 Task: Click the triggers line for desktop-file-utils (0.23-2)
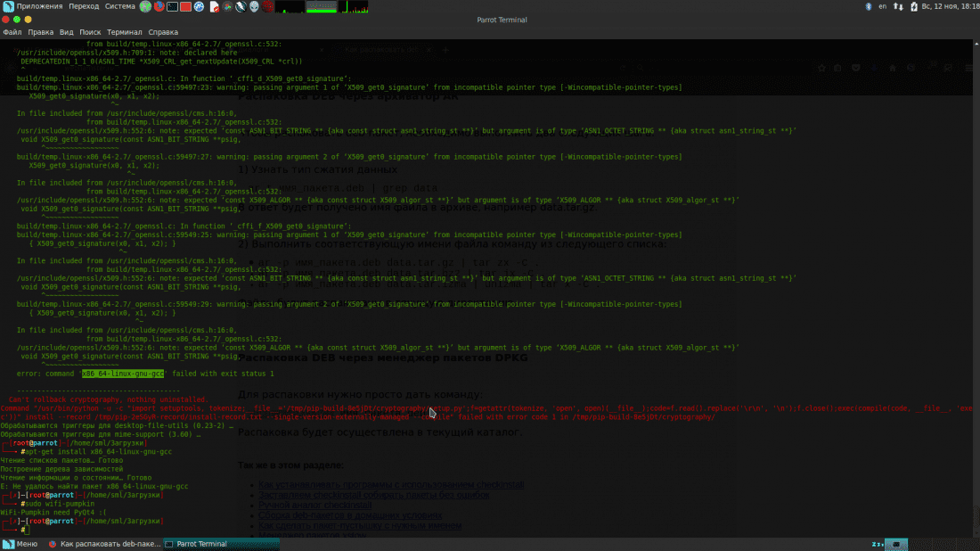click(x=117, y=426)
